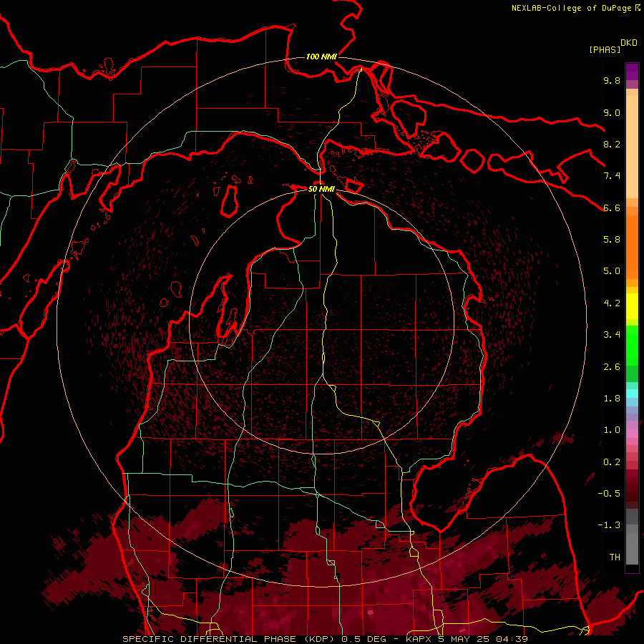Screen dimensions: 644x644
Task: Click the DKD product label
Action: [x=629, y=43]
